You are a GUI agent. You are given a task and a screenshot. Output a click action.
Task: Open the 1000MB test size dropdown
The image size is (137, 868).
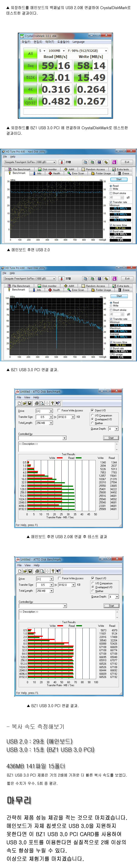57,51
